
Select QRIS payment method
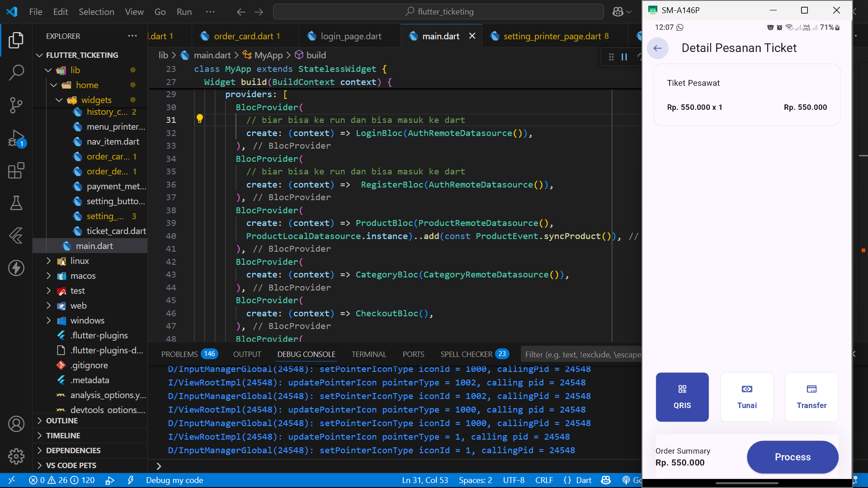point(682,397)
